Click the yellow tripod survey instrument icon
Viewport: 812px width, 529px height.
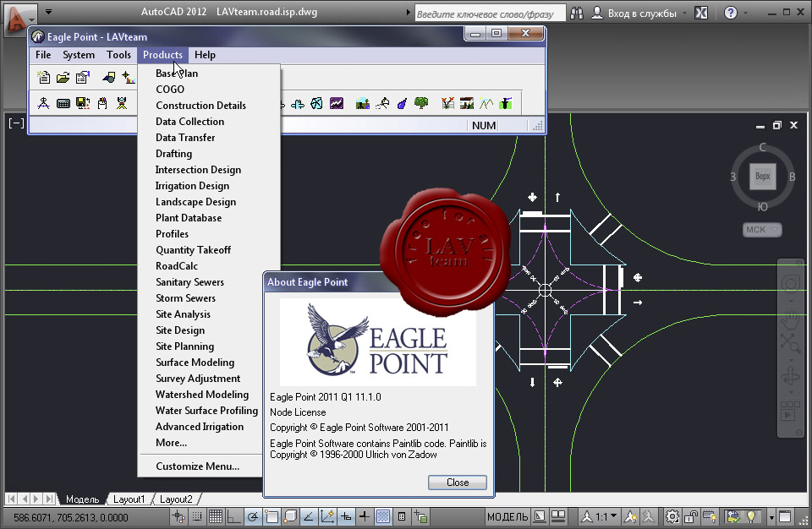point(122,104)
